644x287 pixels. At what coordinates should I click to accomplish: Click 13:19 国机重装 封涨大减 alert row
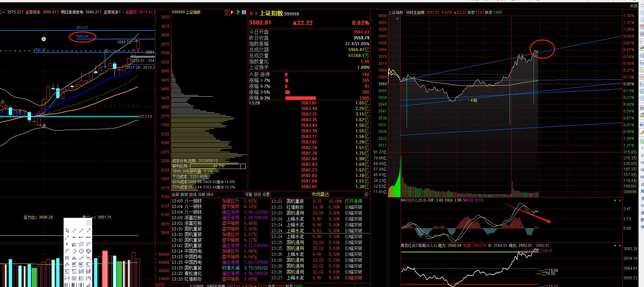pos(221,268)
